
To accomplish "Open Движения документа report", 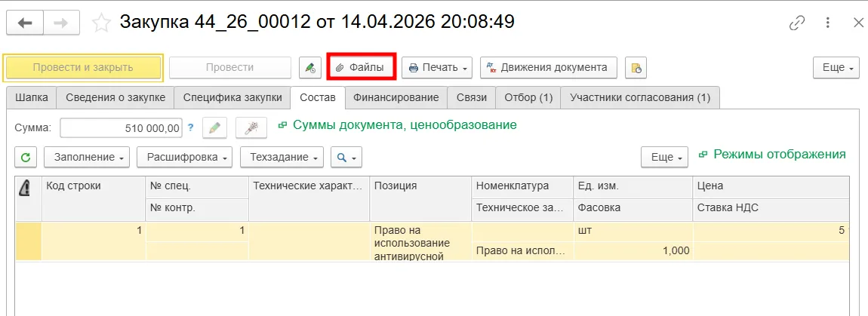I will click(x=548, y=68).
